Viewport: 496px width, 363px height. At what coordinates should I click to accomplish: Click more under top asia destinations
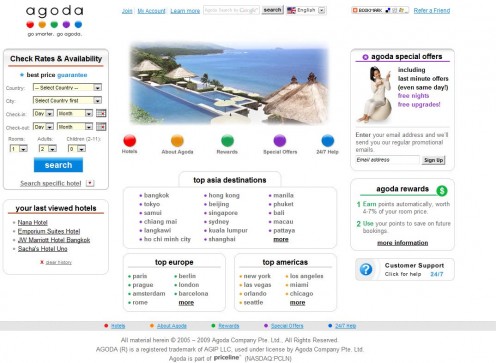[x=281, y=239]
